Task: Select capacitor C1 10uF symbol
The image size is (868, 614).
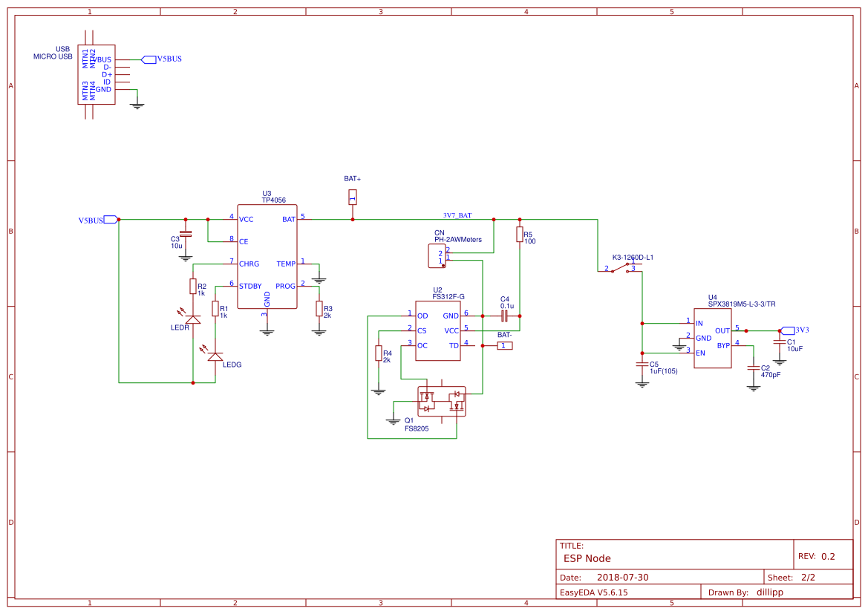Action: 780,342
